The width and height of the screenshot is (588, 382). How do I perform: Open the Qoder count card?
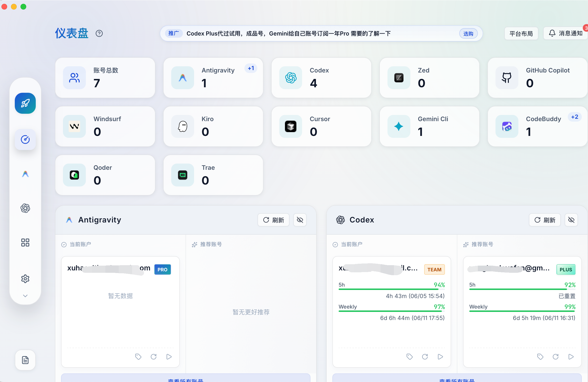pyautogui.click(x=105, y=175)
